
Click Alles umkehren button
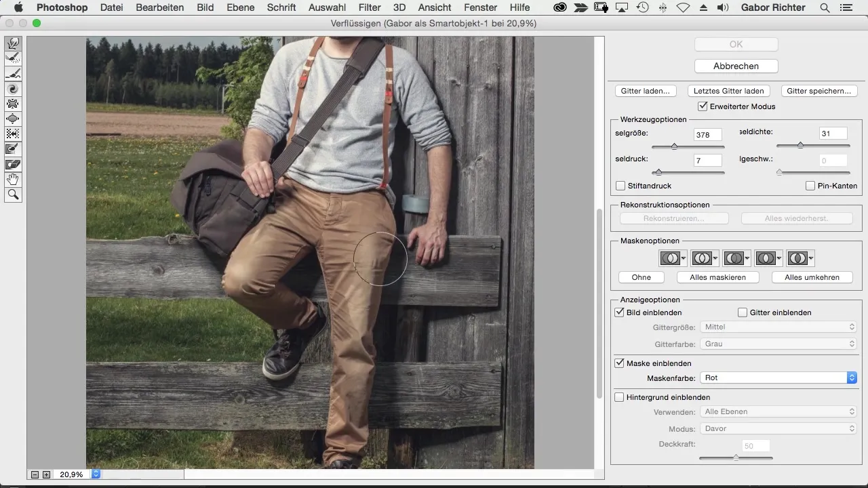click(x=812, y=277)
